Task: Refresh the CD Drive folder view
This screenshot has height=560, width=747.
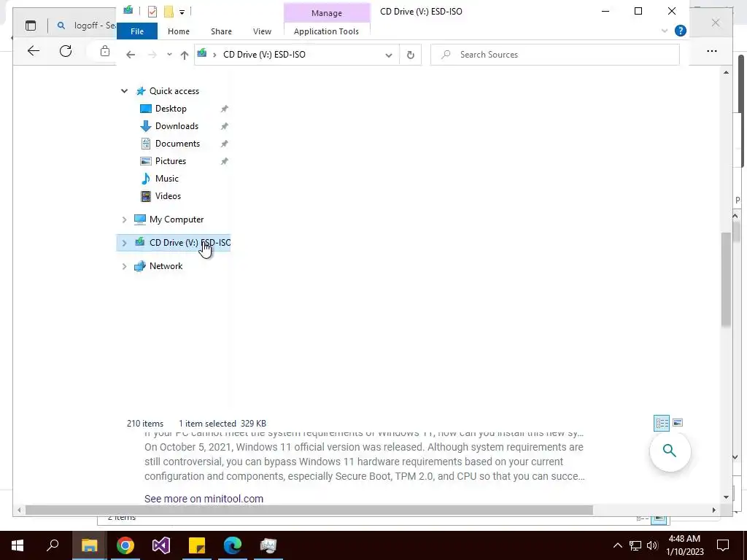Action: pyautogui.click(x=410, y=55)
